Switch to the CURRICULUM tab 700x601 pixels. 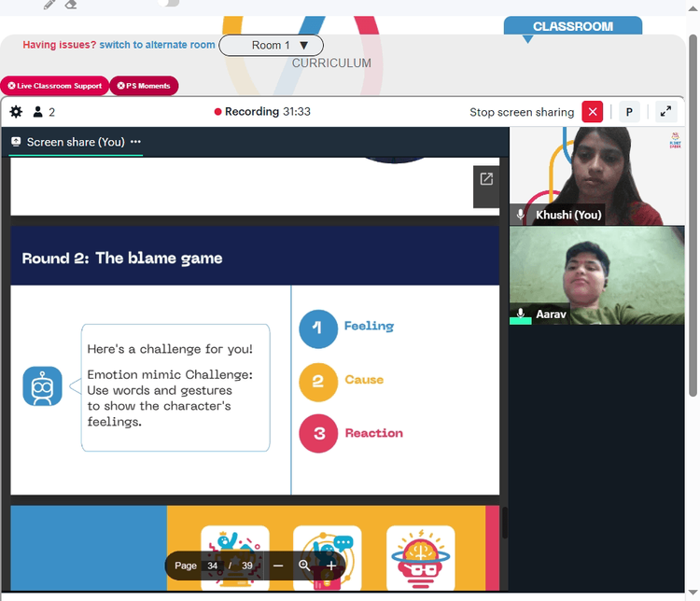331,63
